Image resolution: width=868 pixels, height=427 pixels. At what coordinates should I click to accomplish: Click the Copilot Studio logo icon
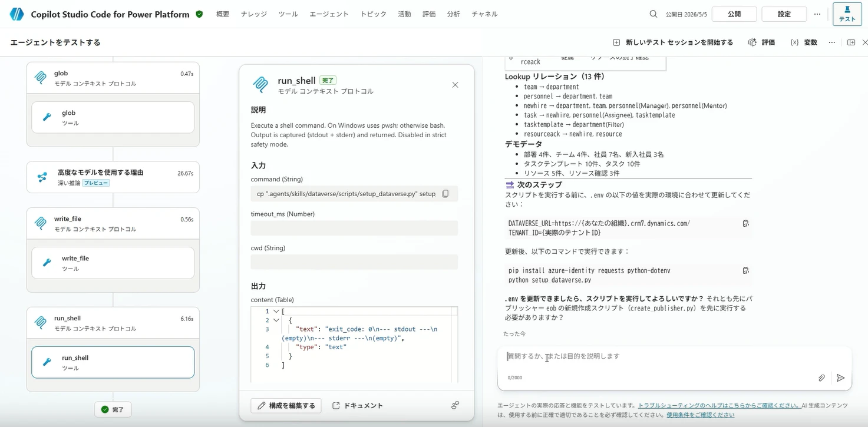16,14
